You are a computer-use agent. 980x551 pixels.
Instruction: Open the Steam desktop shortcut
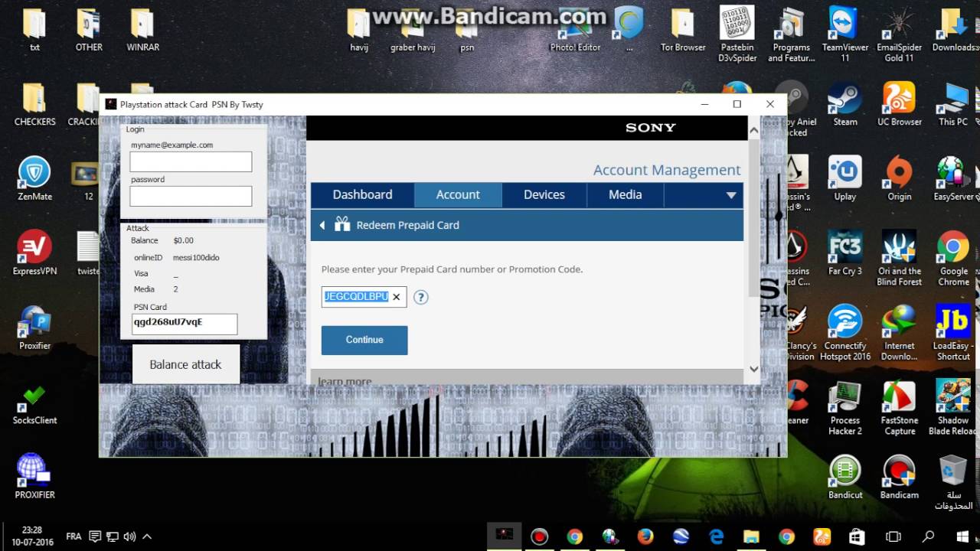[x=845, y=105]
